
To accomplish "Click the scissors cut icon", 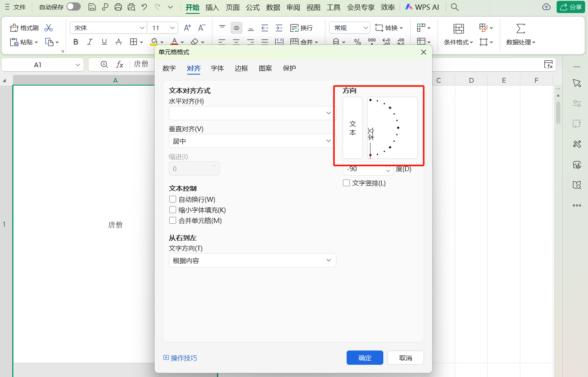I will click(49, 28).
